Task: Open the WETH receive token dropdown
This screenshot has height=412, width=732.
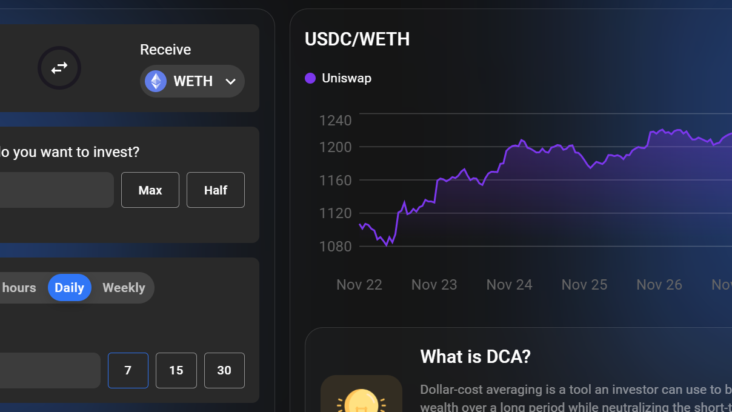Action: (192, 81)
